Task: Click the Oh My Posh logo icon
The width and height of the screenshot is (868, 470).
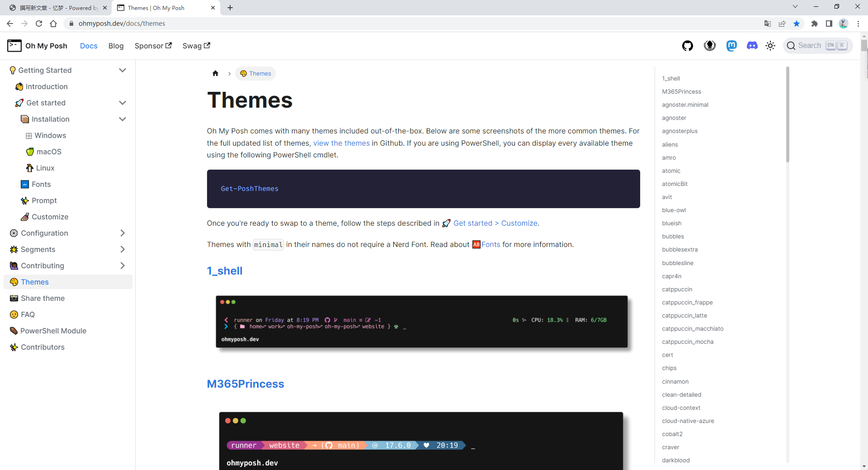Action: [x=14, y=46]
